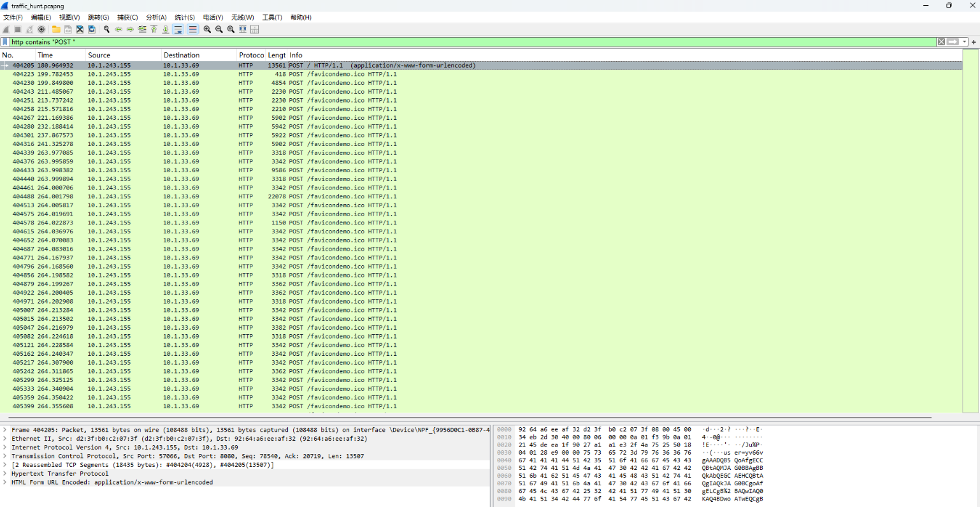980x507 pixels.
Task: Open the 帮助(H) menu
Action: point(301,17)
